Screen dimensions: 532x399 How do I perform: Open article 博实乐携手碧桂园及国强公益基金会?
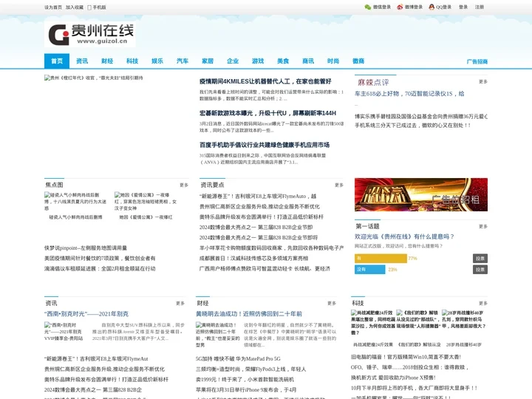[x=421, y=117]
